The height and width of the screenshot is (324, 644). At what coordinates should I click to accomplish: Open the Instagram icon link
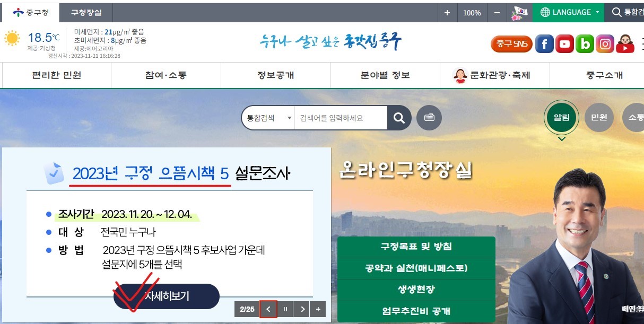(605, 44)
